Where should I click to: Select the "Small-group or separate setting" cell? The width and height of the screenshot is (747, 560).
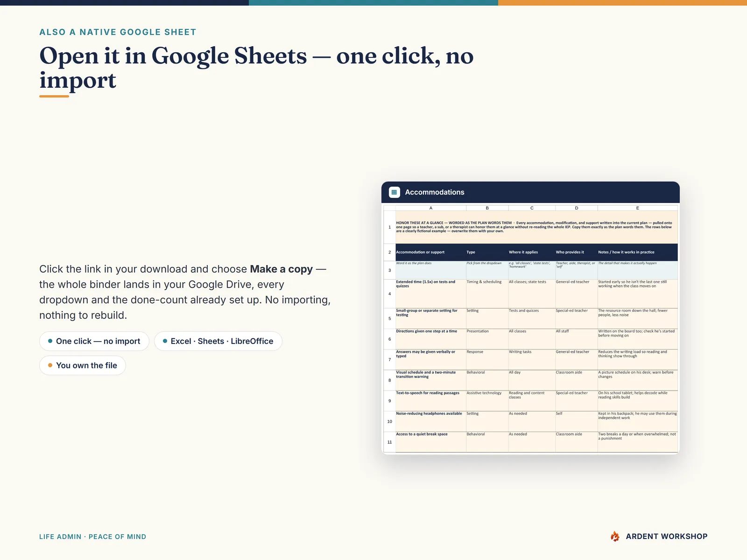coord(431,318)
